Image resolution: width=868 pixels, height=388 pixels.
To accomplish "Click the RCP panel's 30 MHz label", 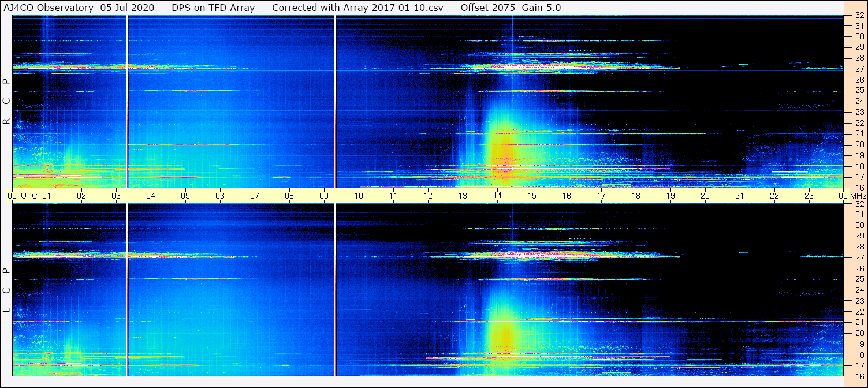I will pos(859,36).
